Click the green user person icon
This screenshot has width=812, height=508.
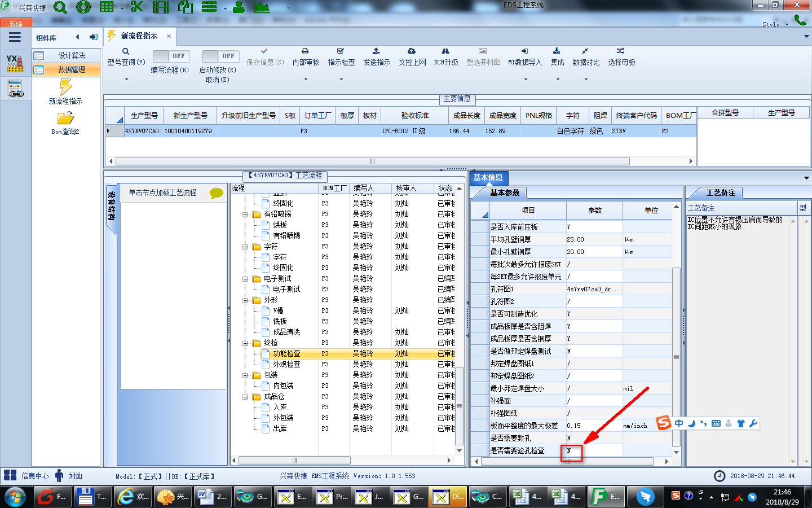[239, 7]
